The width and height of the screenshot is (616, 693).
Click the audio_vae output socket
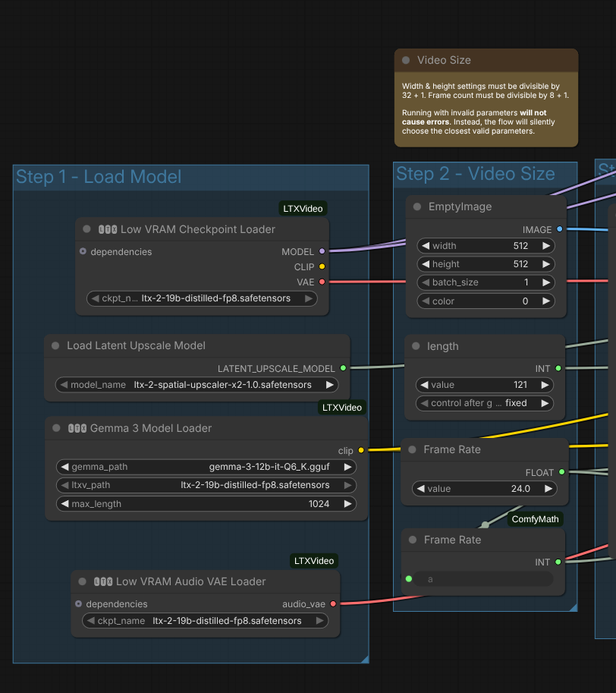pyautogui.click(x=333, y=603)
